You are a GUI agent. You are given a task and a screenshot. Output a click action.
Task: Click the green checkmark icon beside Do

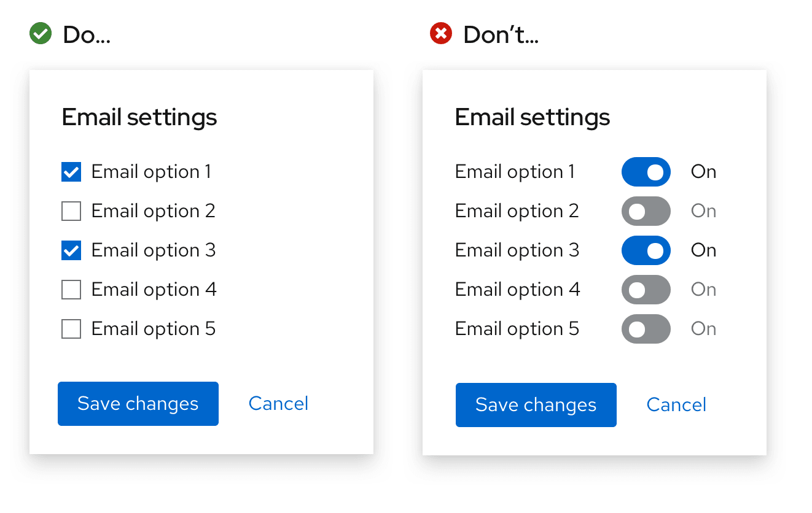[41, 34]
